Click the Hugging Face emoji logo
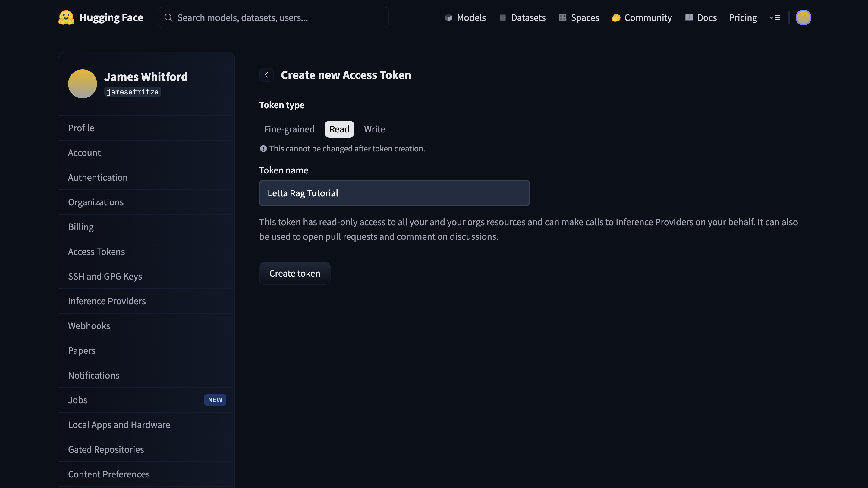868x488 pixels. tap(66, 17)
